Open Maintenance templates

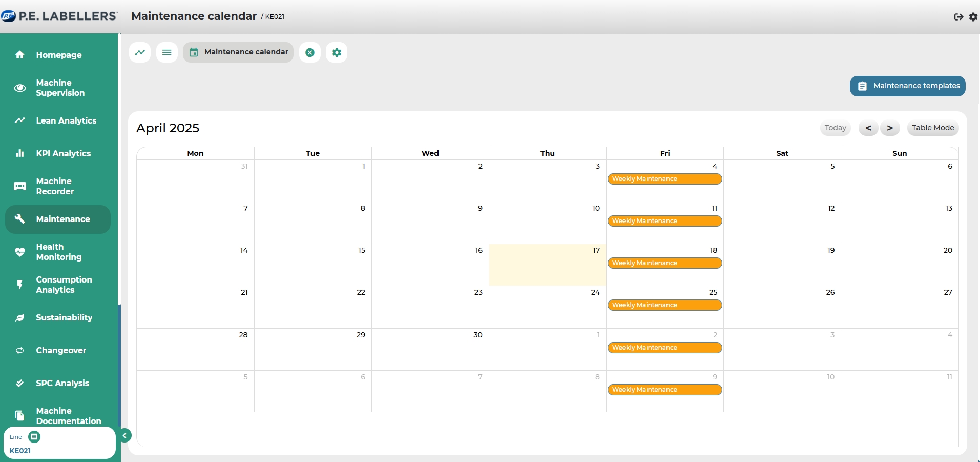[x=907, y=86]
